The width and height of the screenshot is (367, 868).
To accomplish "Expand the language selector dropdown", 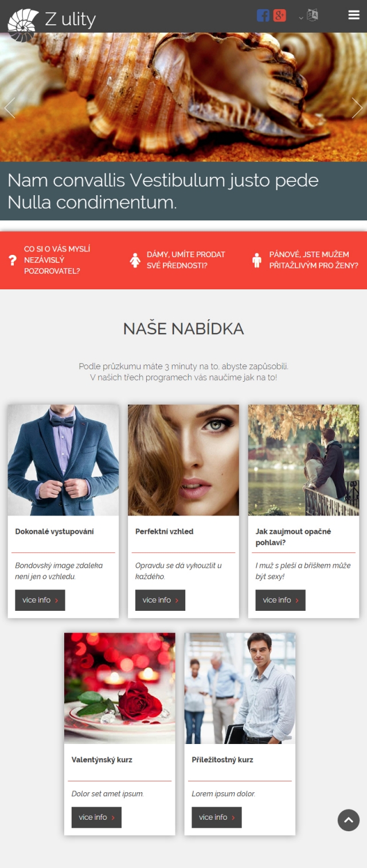I will click(x=309, y=15).
